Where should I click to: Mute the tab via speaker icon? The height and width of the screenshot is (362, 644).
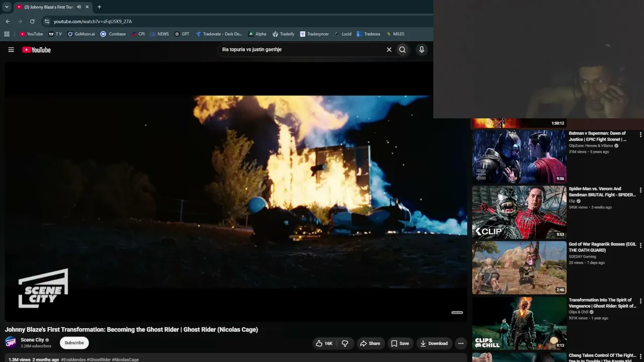pos(79,7)
